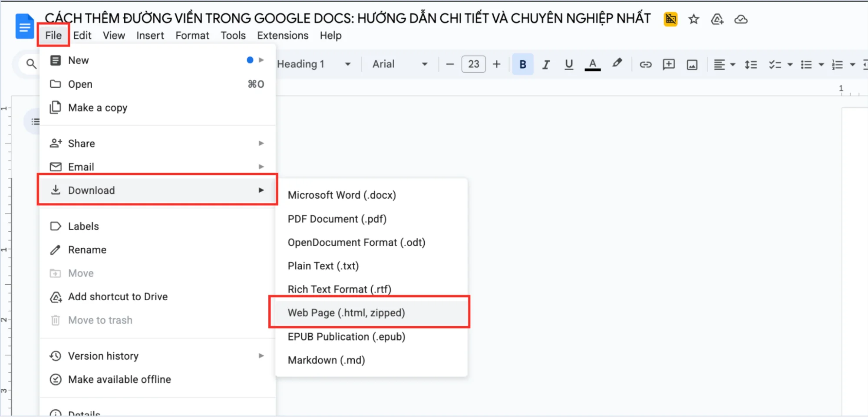The image size is (868, 417).
Task: Toggle underline formatting
Action: point(569,64)
